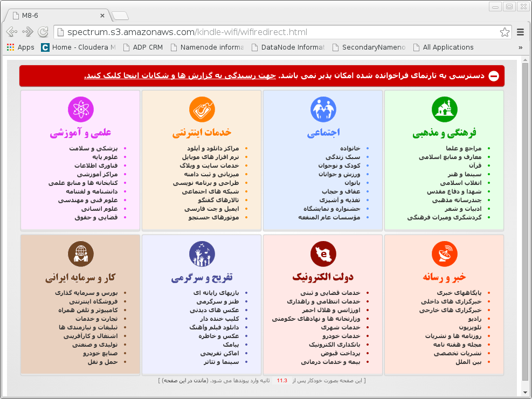This screenshot has width=532, height=399.
Task: Click the brown globe handshake business icon
Action: point(81,254)
